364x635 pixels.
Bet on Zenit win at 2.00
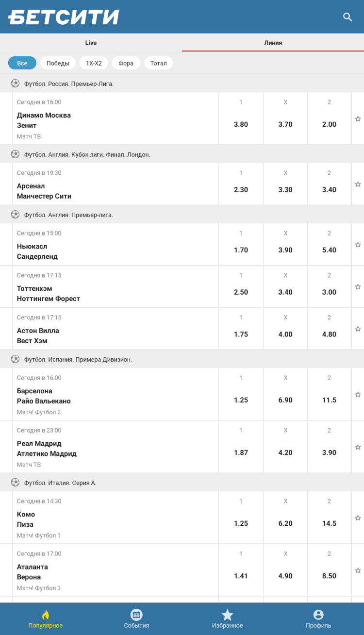coord(329,124)
